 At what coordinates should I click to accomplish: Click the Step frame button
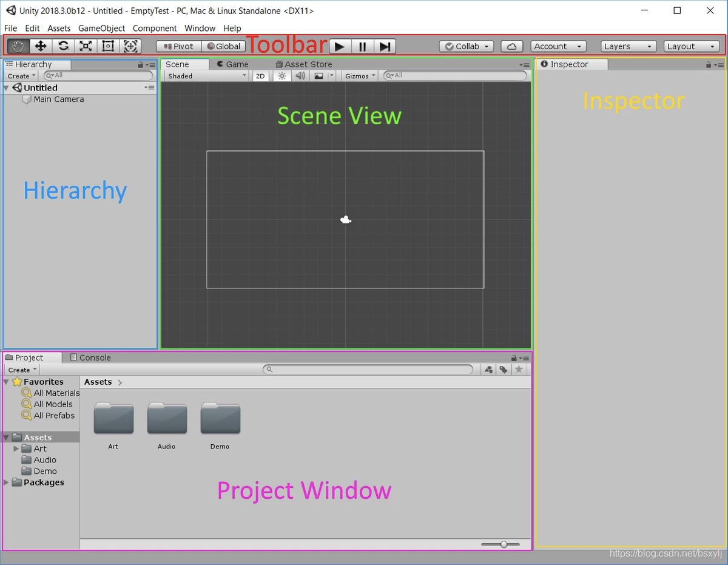click(385, 46)
